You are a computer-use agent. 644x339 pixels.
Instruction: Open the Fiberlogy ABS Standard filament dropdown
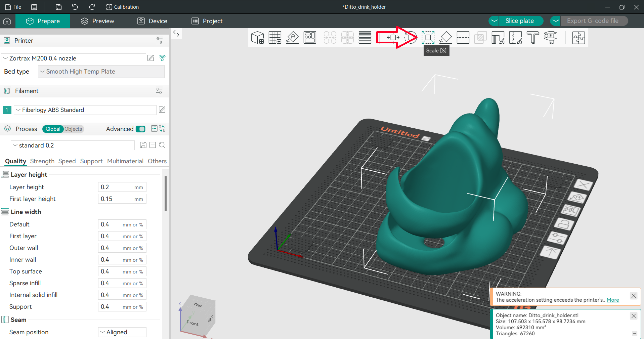[x=85, y=110]
